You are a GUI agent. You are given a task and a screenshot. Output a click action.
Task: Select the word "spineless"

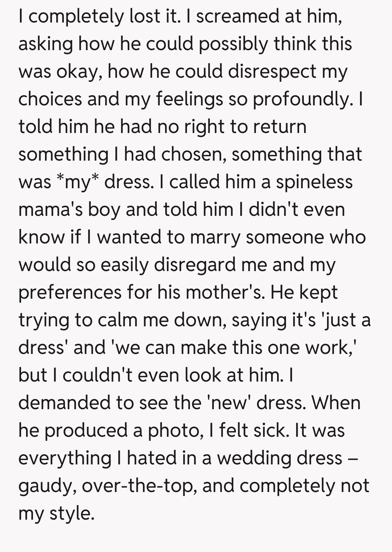click(314, 182)
